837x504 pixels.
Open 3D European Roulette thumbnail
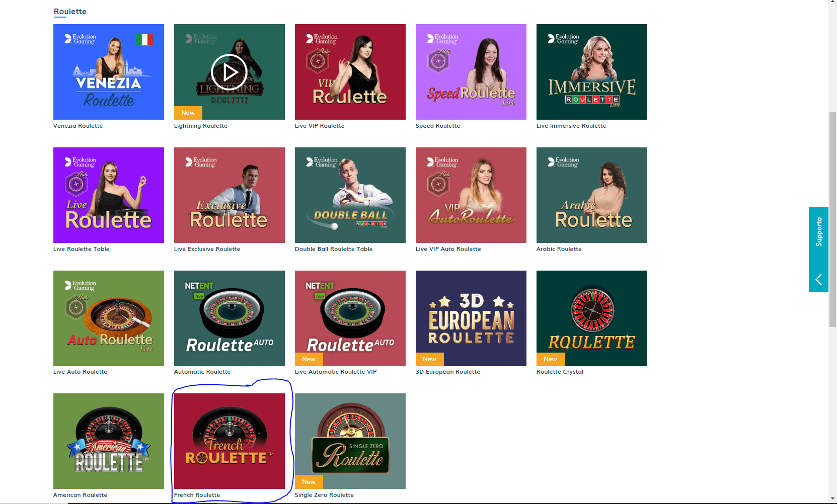point(471,318)
